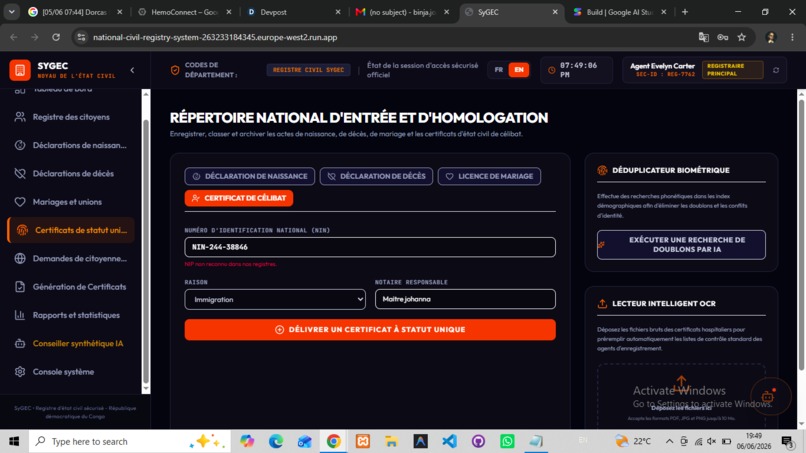Open the Chrome three-dot menu
806x453 pixels.
[792, 37]
